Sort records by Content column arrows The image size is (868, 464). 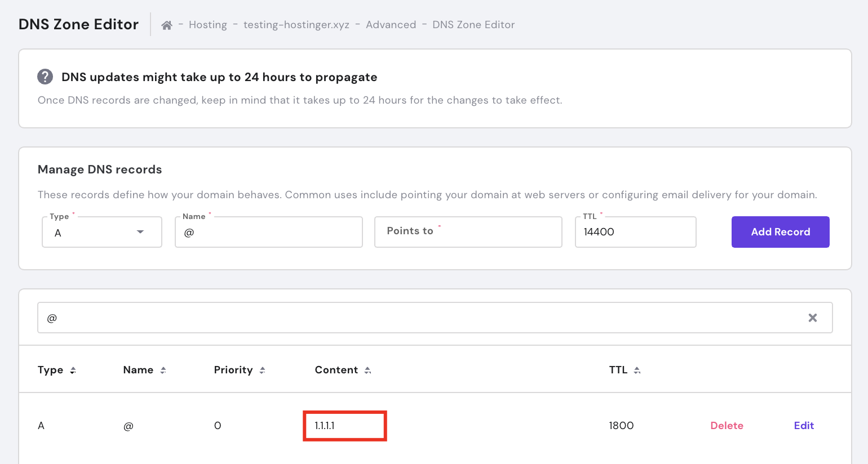367,370
